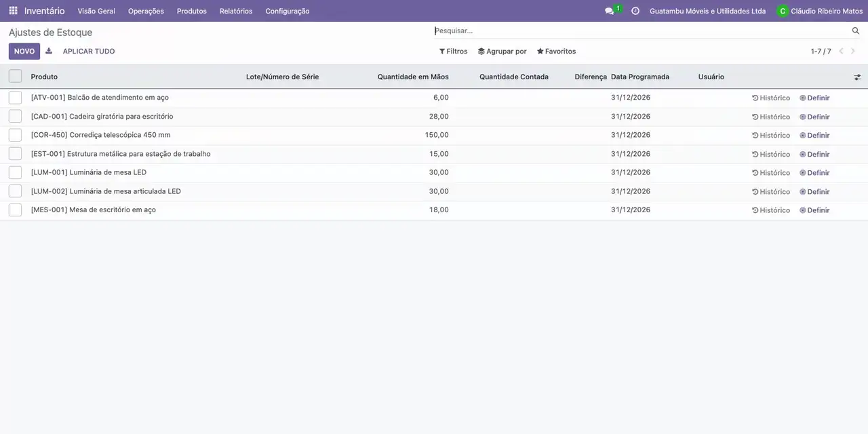This screenshot has height=434, width=868.
Task: Open Histórico for Cadeira giratória
Action: click(771, 117)
